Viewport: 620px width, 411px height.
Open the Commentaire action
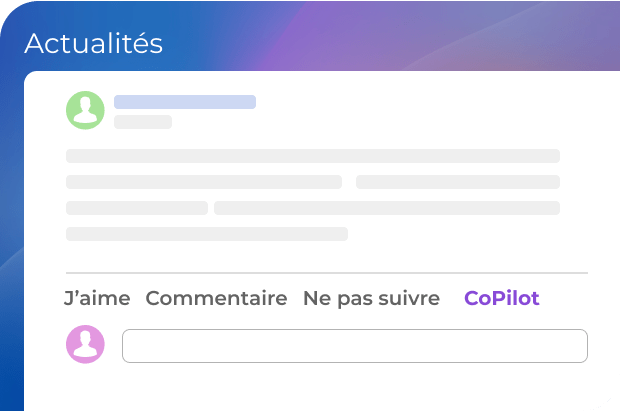216,298
